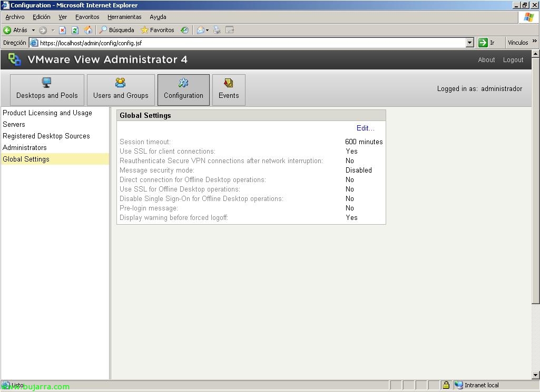Click Use SSL for client connections label
Image resolution: width=540 pixels, height=392 pixels.
168,152
